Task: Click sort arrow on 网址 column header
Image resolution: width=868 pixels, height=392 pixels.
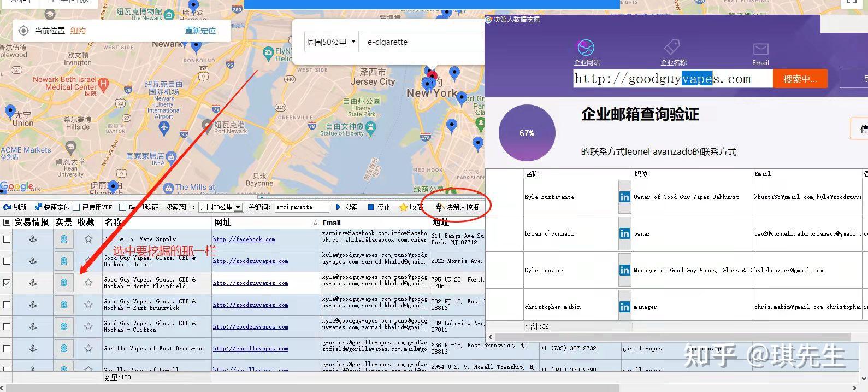Action: tap(315, 223)
